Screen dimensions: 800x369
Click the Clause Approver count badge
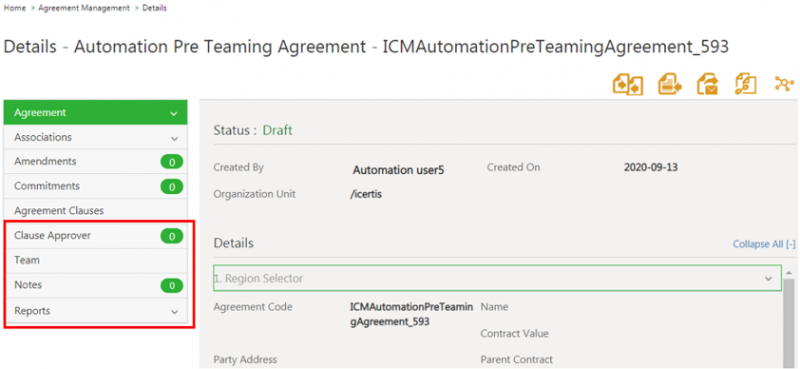(x=172, y=236)
